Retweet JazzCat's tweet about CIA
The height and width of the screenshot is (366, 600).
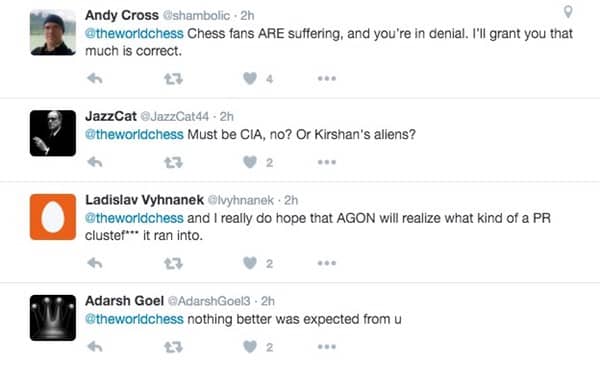pyautogui.click(x=173, y=163)
